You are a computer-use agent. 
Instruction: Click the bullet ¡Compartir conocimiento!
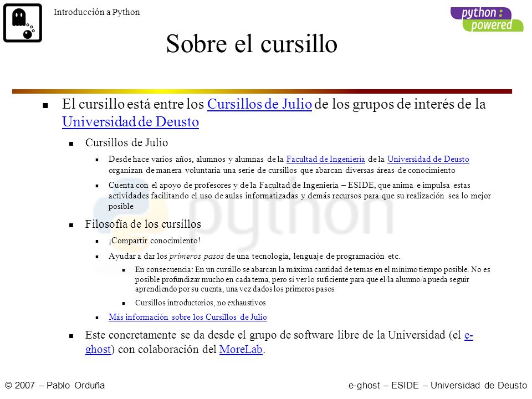[155, 241]
